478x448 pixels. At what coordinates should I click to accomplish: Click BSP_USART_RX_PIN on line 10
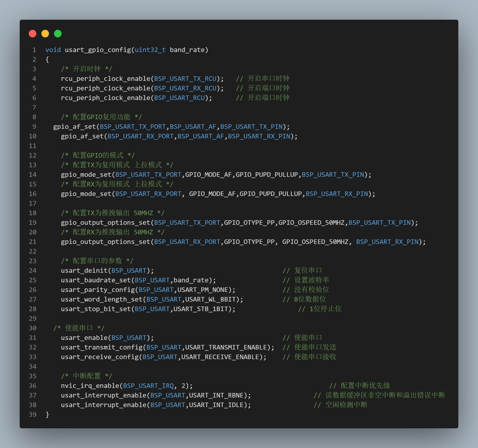259,136
